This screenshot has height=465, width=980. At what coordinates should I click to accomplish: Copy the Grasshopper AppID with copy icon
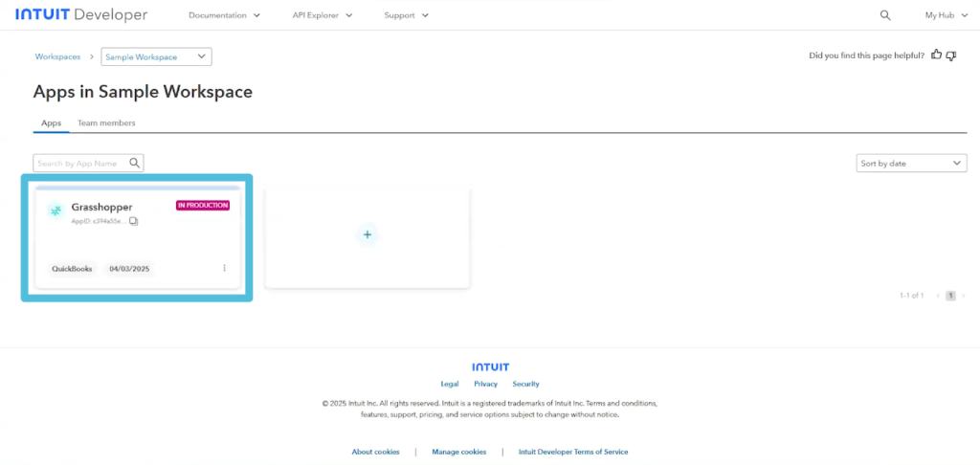[134, 221]
